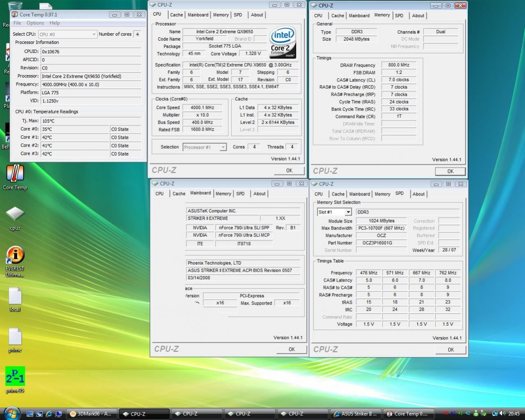This screenshot has height=420, width=525.
Task: Click the Show Desktop quick launch icon
Action: (30, 414)
